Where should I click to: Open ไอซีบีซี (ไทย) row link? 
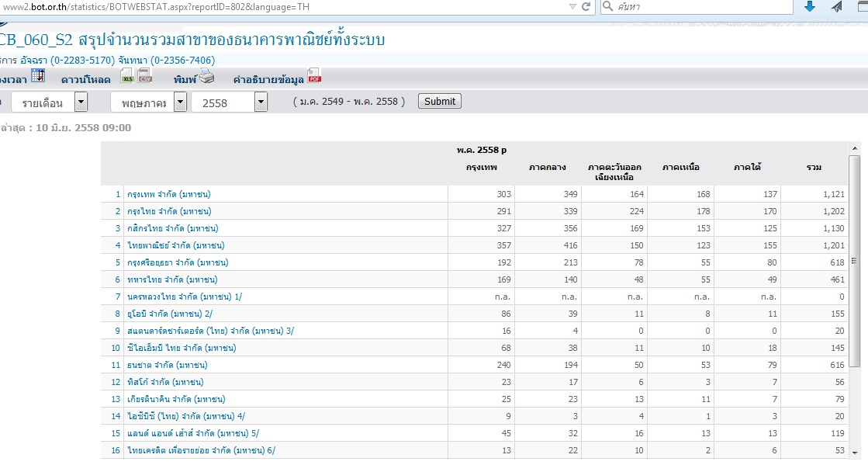coord(186,417)
